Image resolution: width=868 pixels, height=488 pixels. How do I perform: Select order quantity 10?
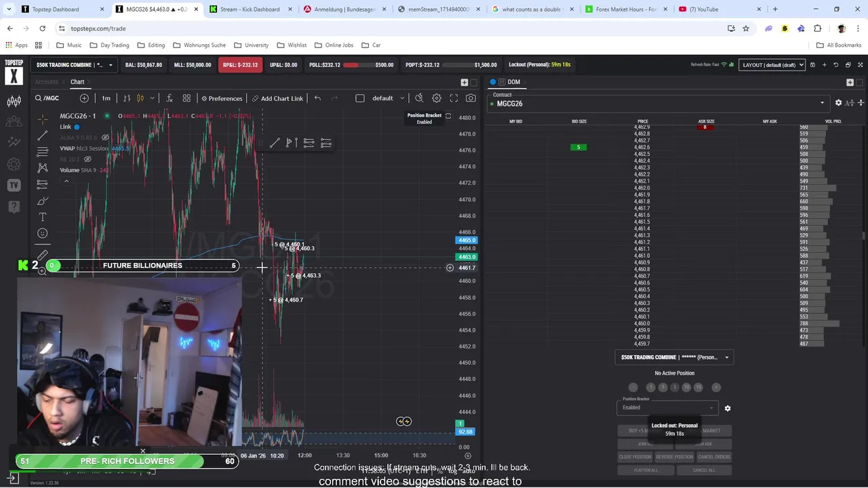[x=686, y=387]
